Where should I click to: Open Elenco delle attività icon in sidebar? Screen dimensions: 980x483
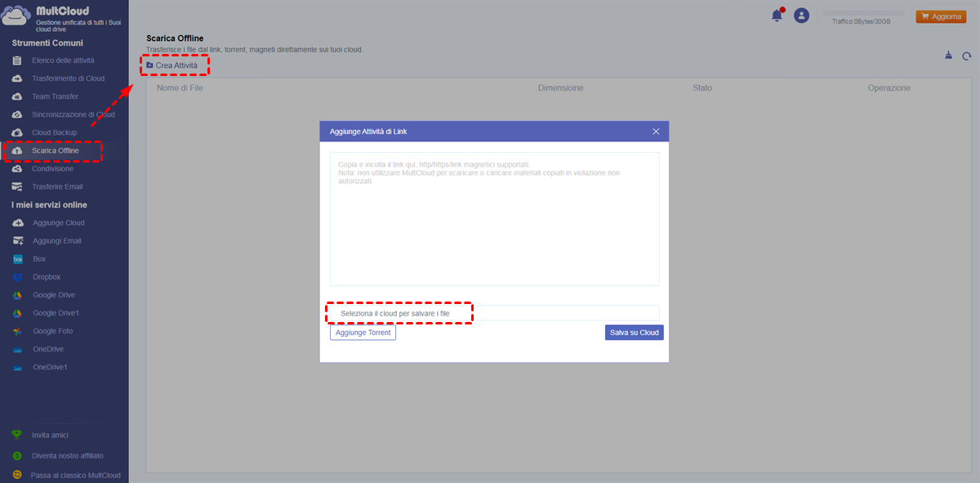[17, 60]
